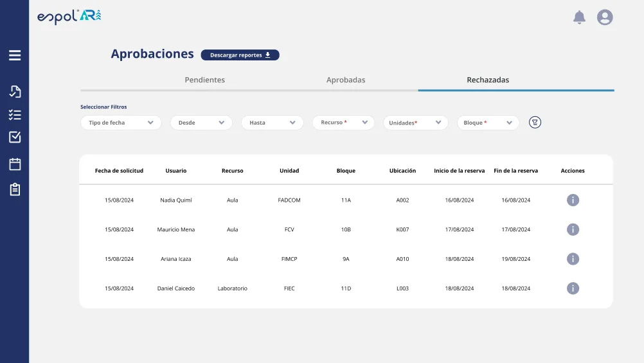Open the checklist sidebar icon
644x363 pixels.
tap(15, 114)
